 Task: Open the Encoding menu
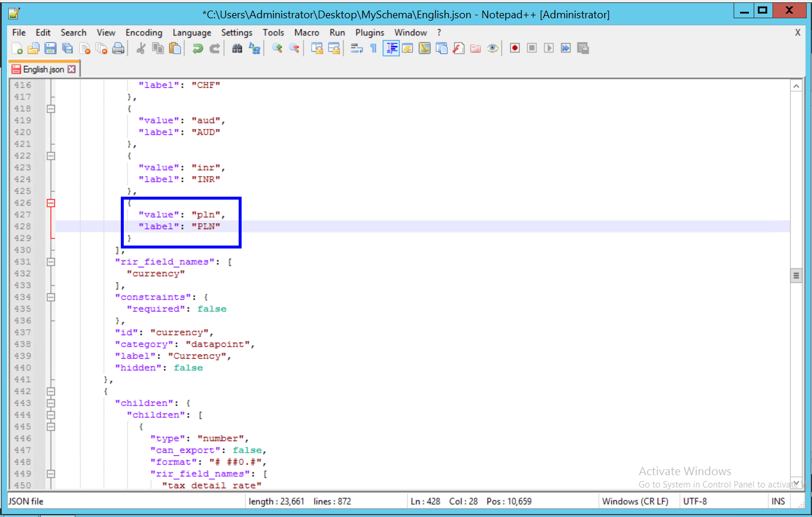[144, 33]
